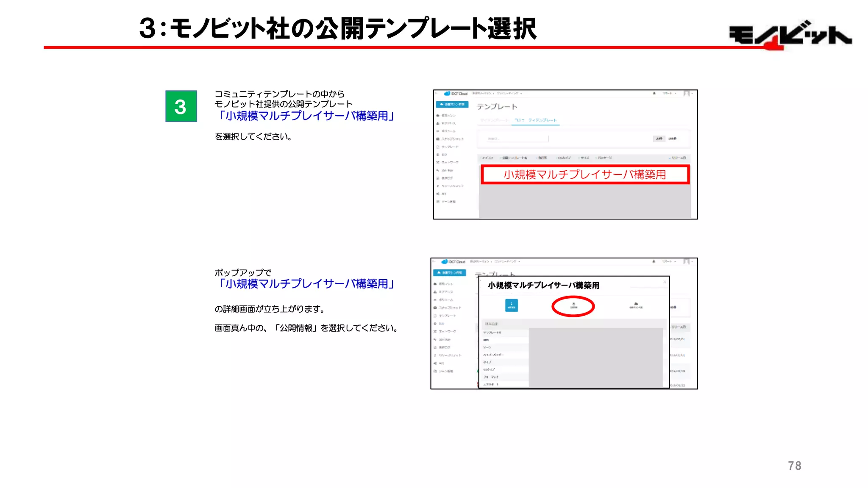The height and width of the screenshot is (488, 868).
Task: Open サポート dropdown in popup screenshot header
Action: click(669, 261)
